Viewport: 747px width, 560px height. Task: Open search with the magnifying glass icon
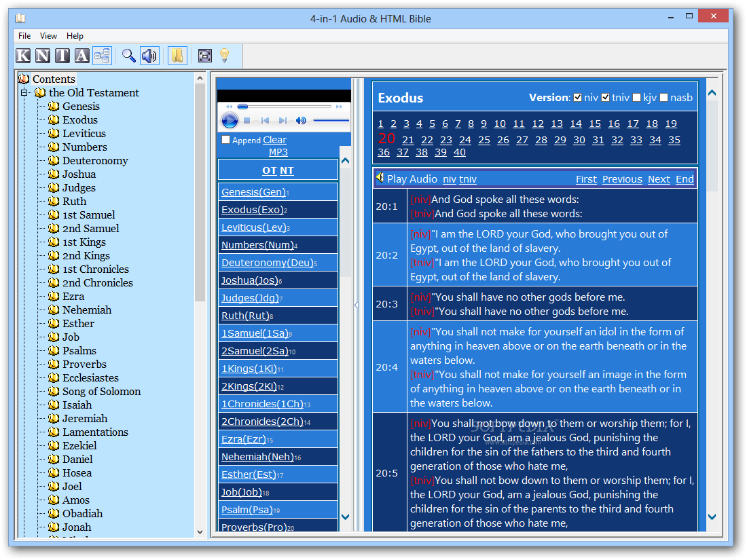128,56
